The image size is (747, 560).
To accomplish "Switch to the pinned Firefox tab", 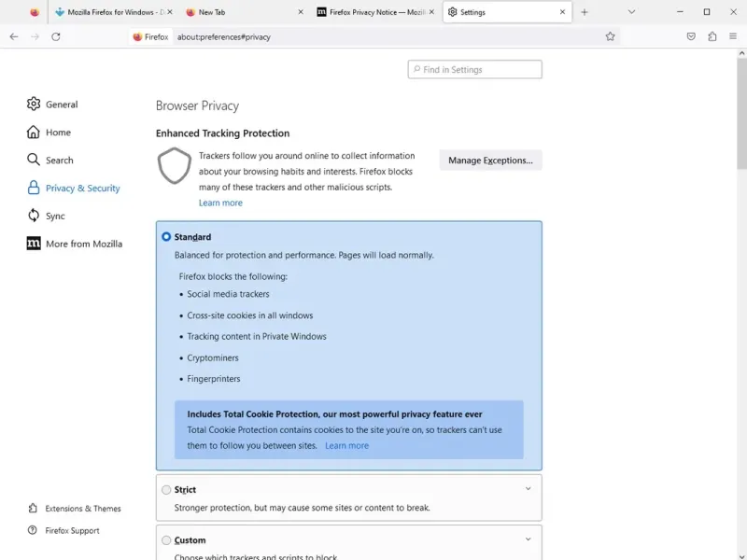I will (x=35, y=12).
